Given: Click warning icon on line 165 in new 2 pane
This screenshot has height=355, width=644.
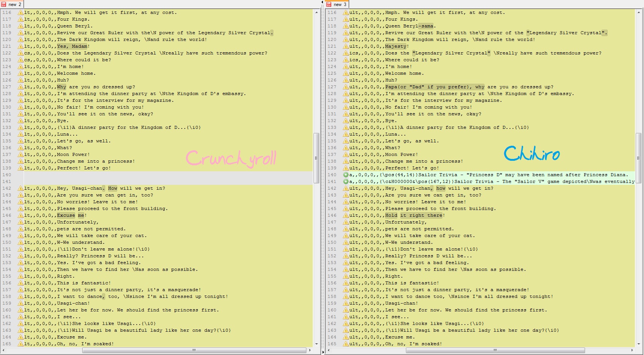Looking at the screenshot, I should click(21, 344).
